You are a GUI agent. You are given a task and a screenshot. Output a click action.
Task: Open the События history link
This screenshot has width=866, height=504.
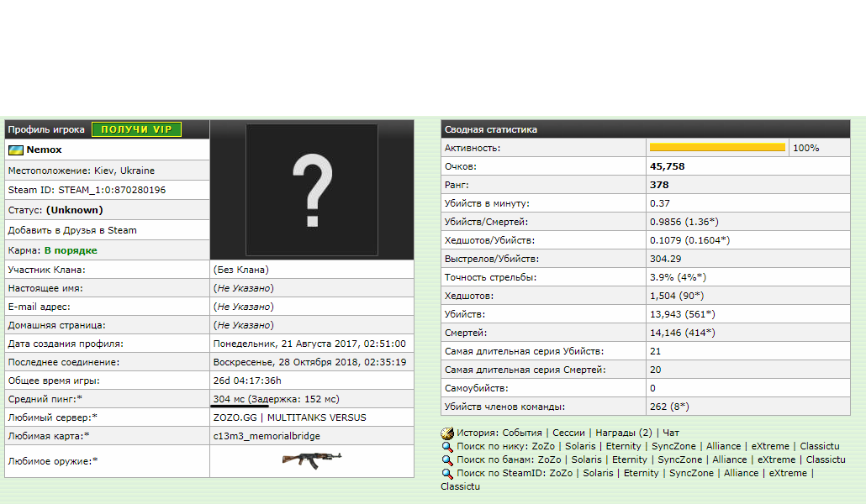point(522,433)
